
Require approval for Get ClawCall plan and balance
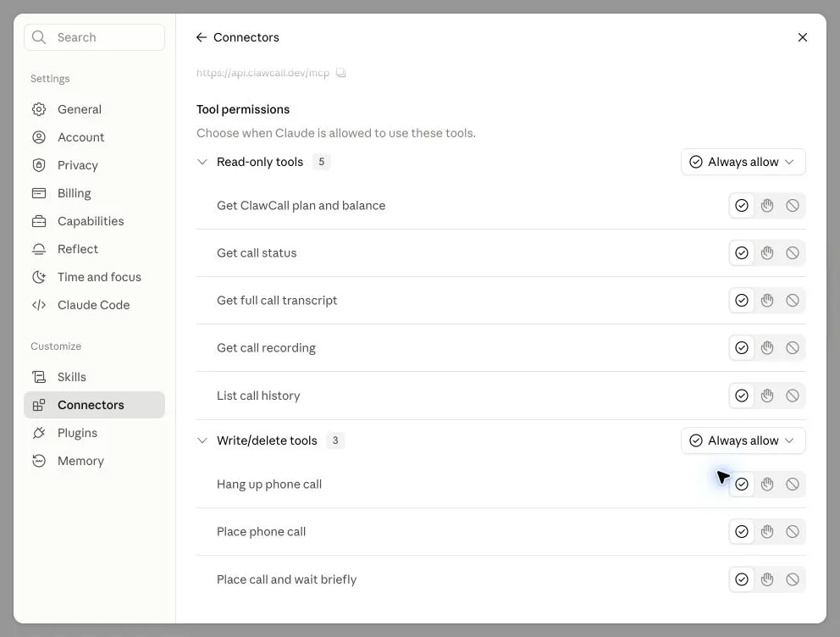[x=767, y=205]
